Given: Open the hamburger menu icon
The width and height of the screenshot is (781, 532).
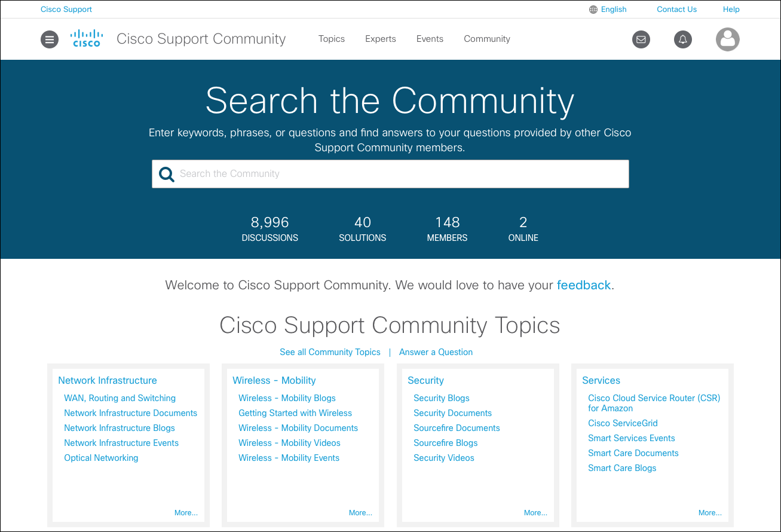Looking at the screenshot, I should pyautogui.click(x=50, y=39).
